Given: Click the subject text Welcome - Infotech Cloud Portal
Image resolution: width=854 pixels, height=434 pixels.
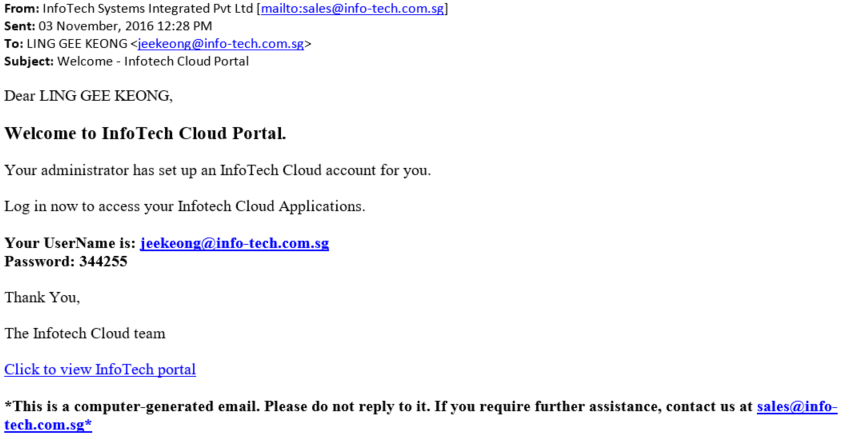Looking at the screenshot, I should point(153,61).
